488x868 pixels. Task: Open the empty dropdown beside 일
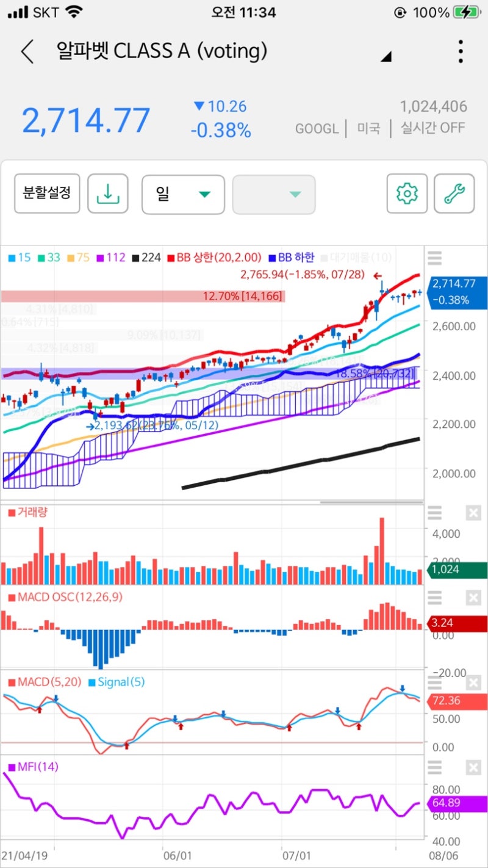tap(274, 193)
